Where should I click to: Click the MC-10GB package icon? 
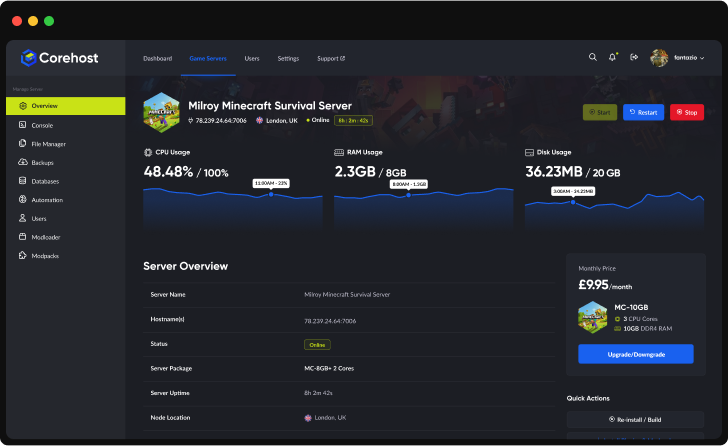(x=592, y=317)
